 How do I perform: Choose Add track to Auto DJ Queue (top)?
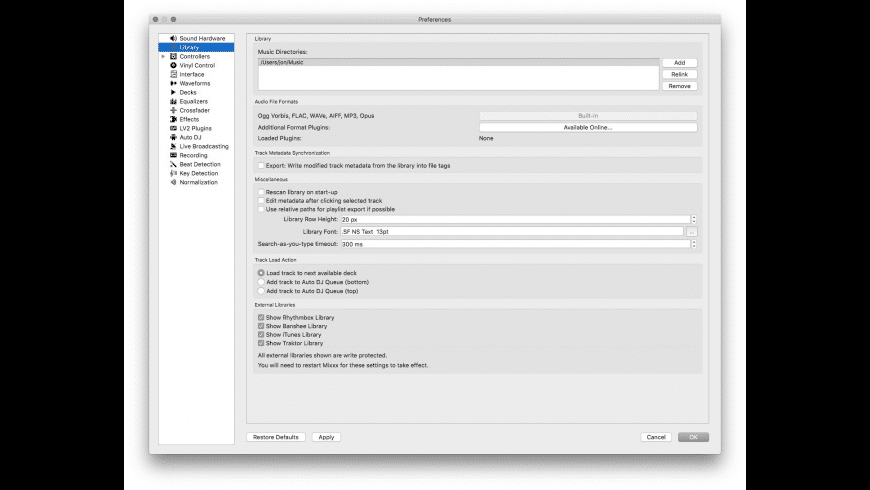(x=261, y=291)
